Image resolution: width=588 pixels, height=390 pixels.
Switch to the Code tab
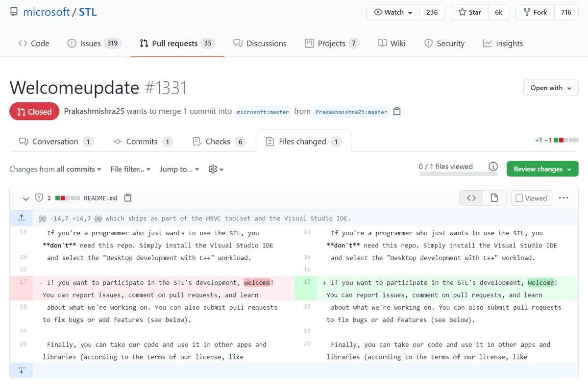tap(34, 43)
